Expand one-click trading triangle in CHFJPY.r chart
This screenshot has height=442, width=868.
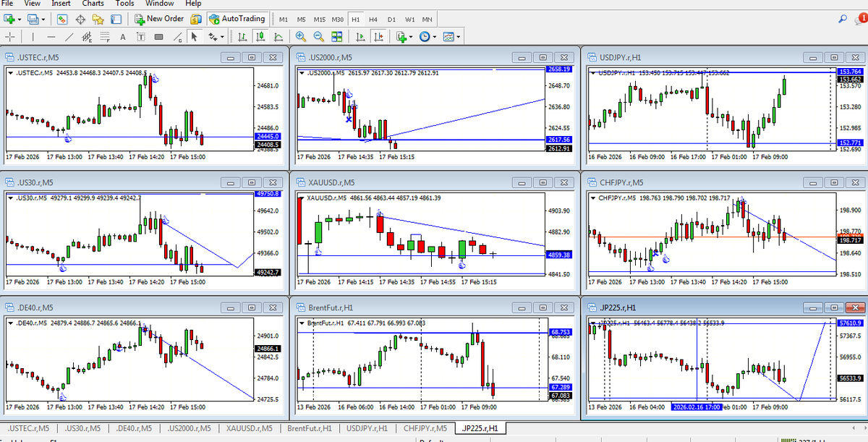(595, 197)
